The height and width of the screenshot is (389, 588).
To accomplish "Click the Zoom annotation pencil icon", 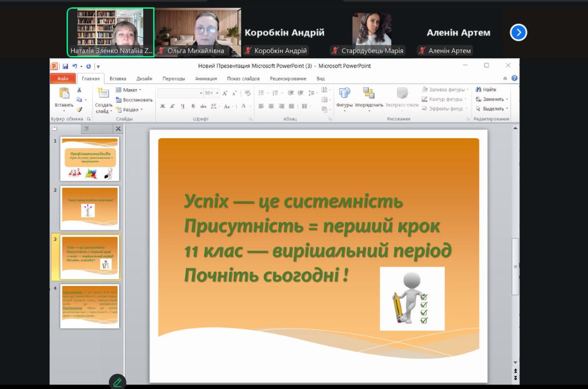I will click(x=117, y=382).
